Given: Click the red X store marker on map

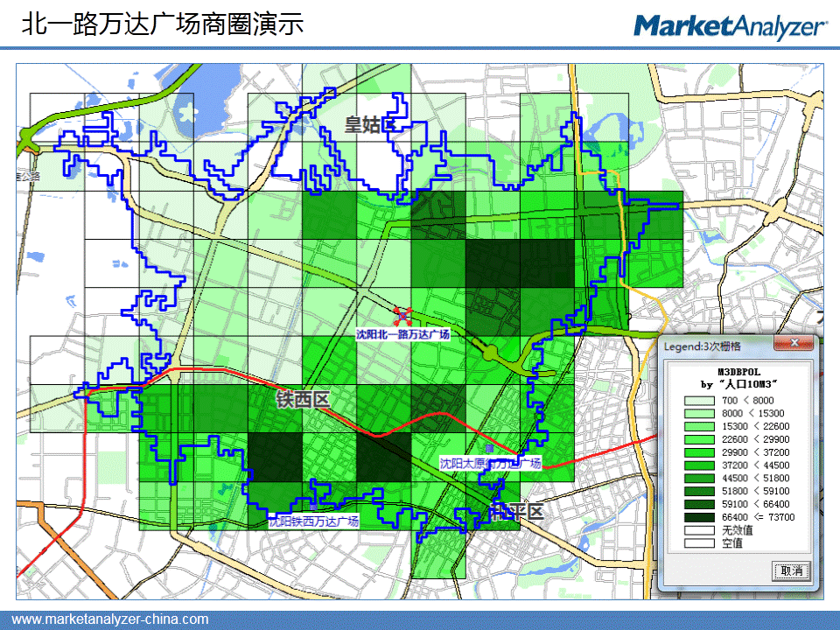Looking at the screenshot, I should pos(402,317).
